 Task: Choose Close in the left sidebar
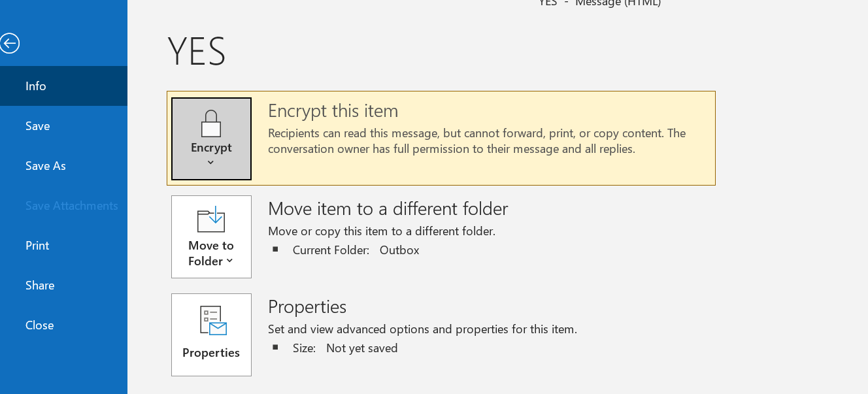(x=63, y=325)
